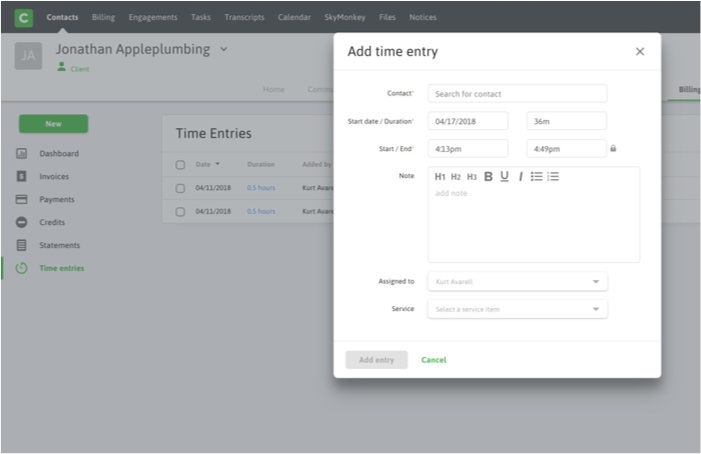Image resolution: width=701 pixels, height=454 pixels.
Task: Open the Dashboard icon in sidebar
Action: 21,153
